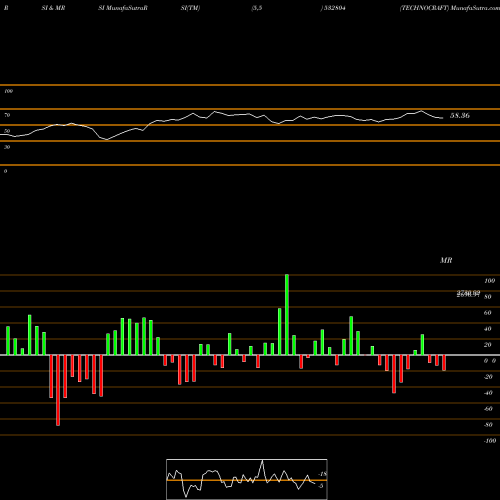The height and width of the screenshot is (500, 500).
Task: Click the (TECHNOCRAFT) MunafaSutra.com header text
Action: point(450,8)
